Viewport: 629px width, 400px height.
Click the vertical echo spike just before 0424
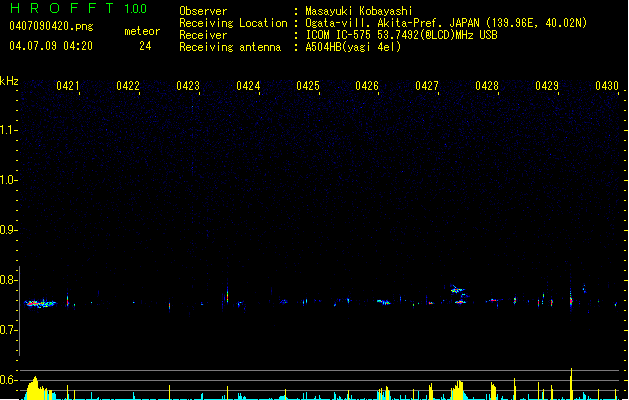coord(227,296)
